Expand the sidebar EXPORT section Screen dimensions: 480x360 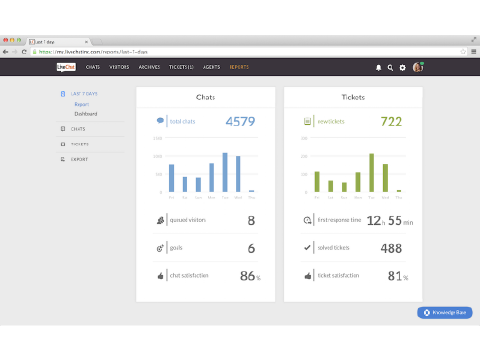(x=79, y=159)
